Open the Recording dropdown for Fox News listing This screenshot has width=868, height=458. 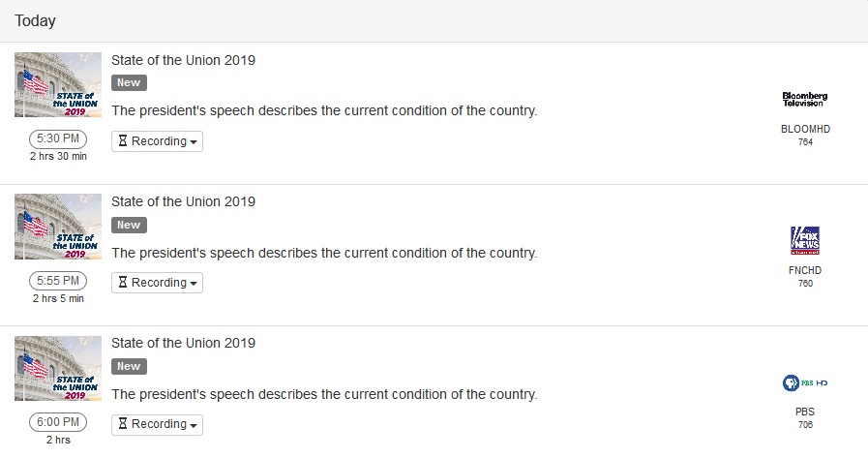click(157, 283)
